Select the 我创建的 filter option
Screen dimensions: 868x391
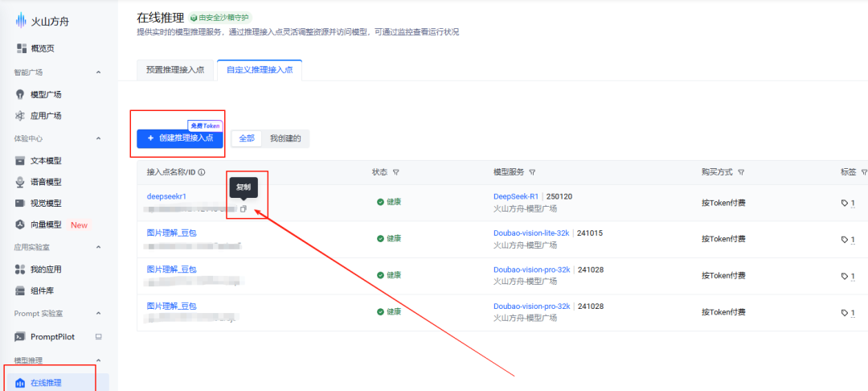[285, 138]
